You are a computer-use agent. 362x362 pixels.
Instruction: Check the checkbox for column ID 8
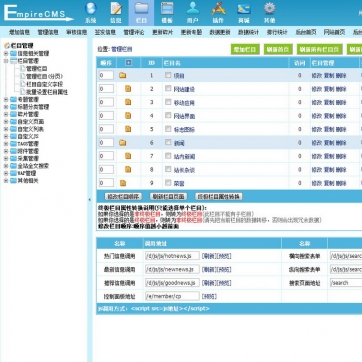(x=168, y=169)
